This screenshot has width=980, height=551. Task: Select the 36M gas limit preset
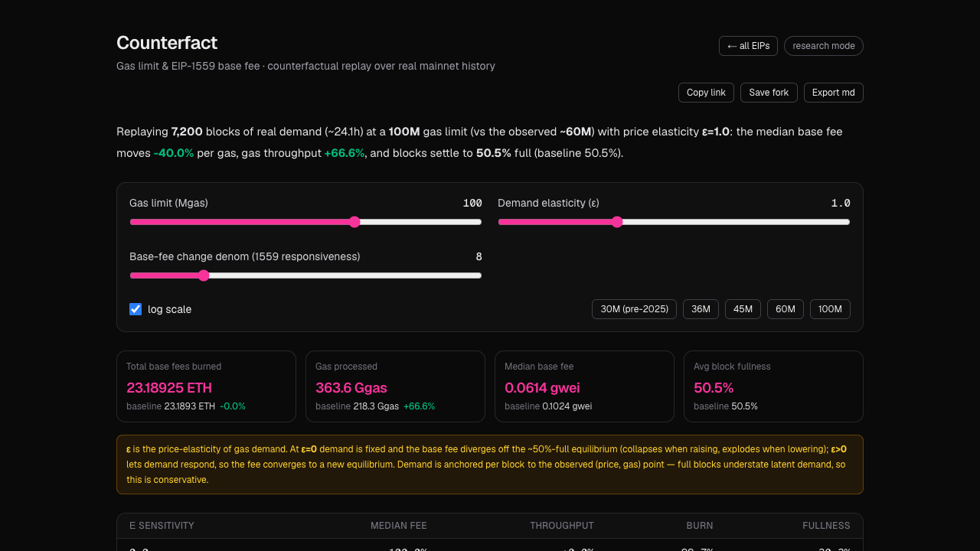(701, 309)
